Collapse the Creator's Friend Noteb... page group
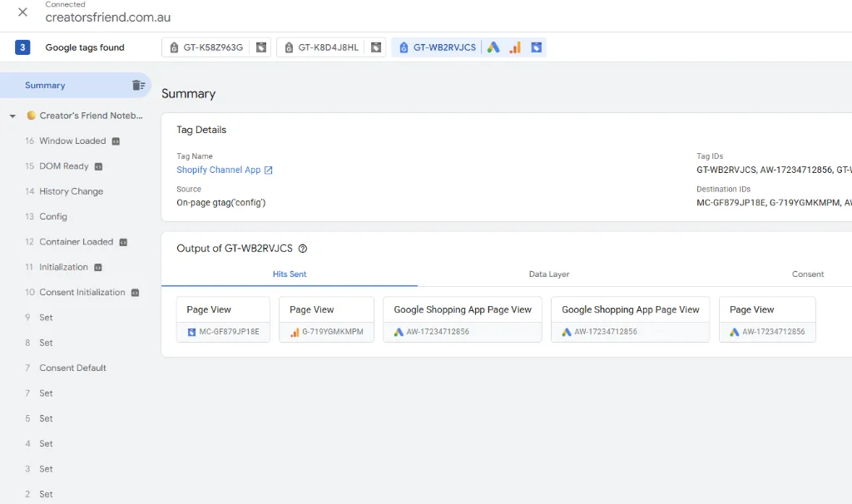The width and height of the screenshot is (852, 504). pos(12,116)
